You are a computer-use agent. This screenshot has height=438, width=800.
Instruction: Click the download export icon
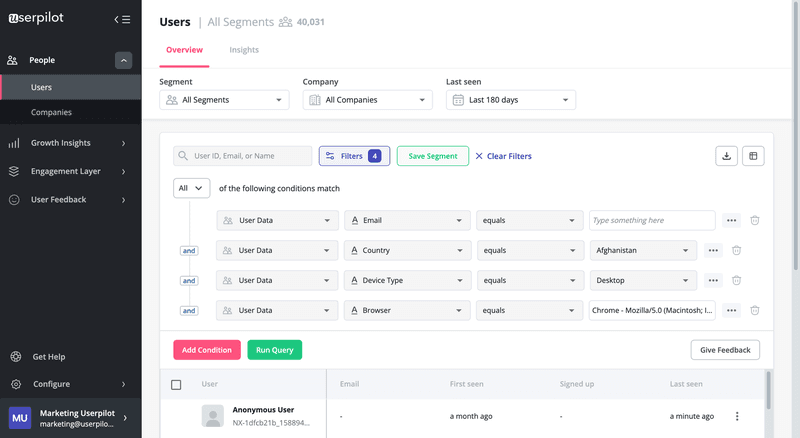(x=727, y=156)
